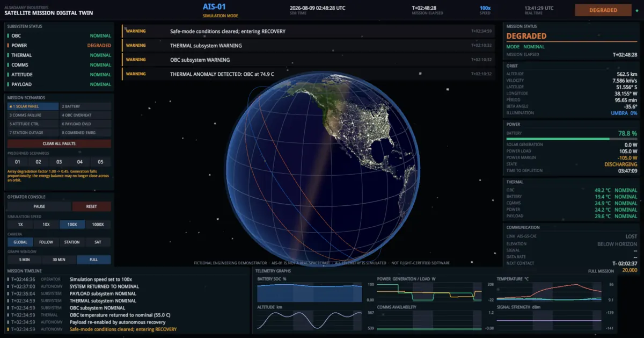This screenshot has height=338, width=644.
Task: Set graph window to 30 MIN
Action: tap(59, 260)
